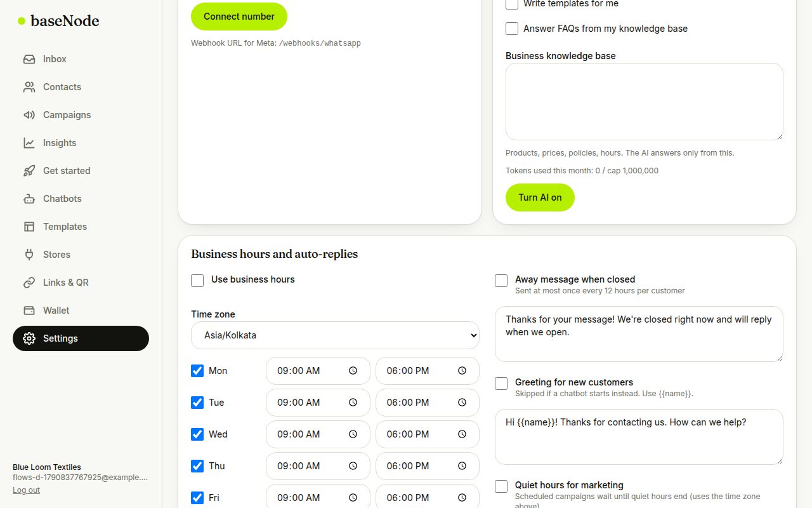Click the Campaigns megaphone icon
Screen dimensions: 812x508
[x=29, y=115]
